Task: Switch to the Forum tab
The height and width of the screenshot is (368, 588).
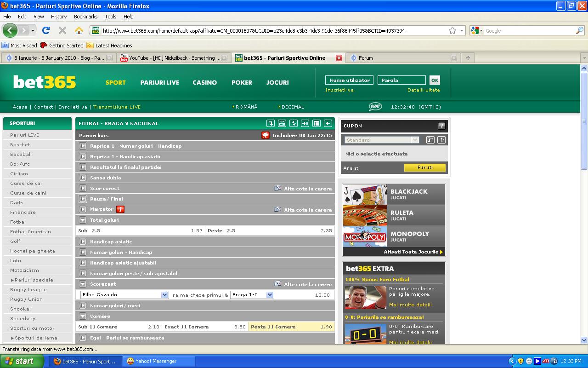Action: [404, 58]
